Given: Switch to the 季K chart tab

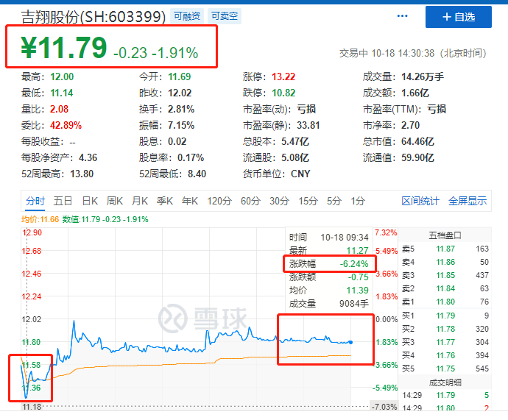Looking at the screenshot, I should 165,201.
